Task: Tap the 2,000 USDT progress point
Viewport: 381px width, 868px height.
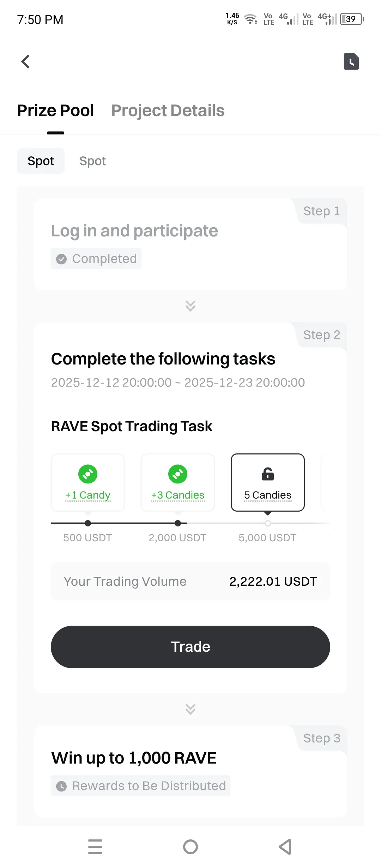Action: 178,523
